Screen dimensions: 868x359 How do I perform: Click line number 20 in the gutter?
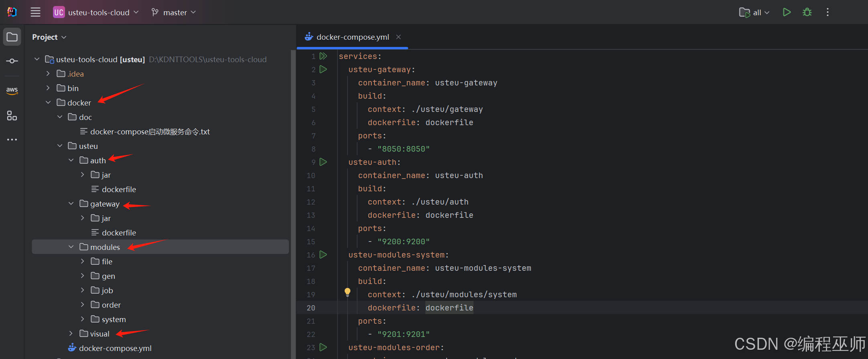[x=311, y=308]
